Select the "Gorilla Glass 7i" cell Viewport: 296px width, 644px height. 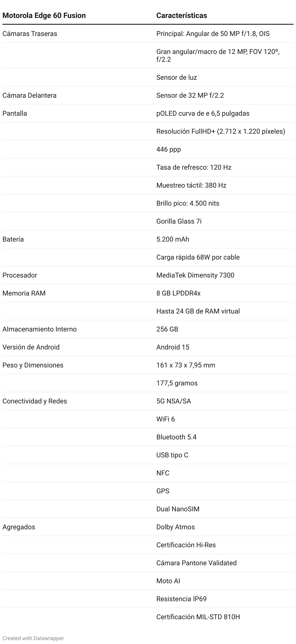coord(179,221)
